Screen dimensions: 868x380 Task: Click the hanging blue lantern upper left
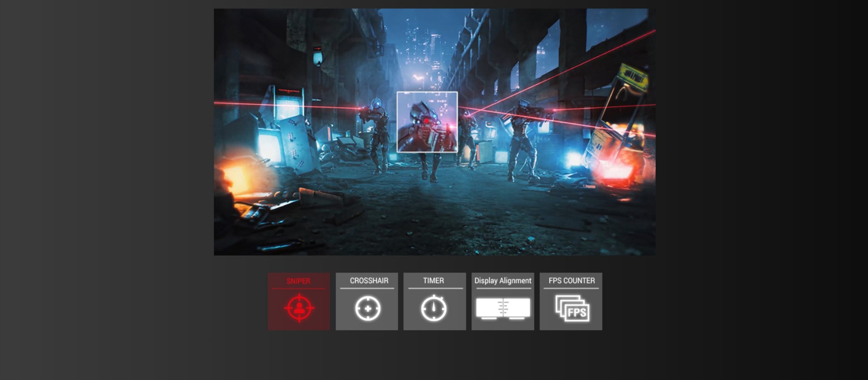click(x=318, y=57)
